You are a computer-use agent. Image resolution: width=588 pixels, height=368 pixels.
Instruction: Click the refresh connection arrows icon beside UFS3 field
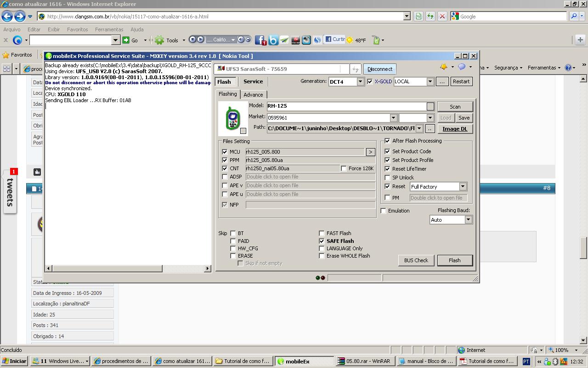pos(356,69)
